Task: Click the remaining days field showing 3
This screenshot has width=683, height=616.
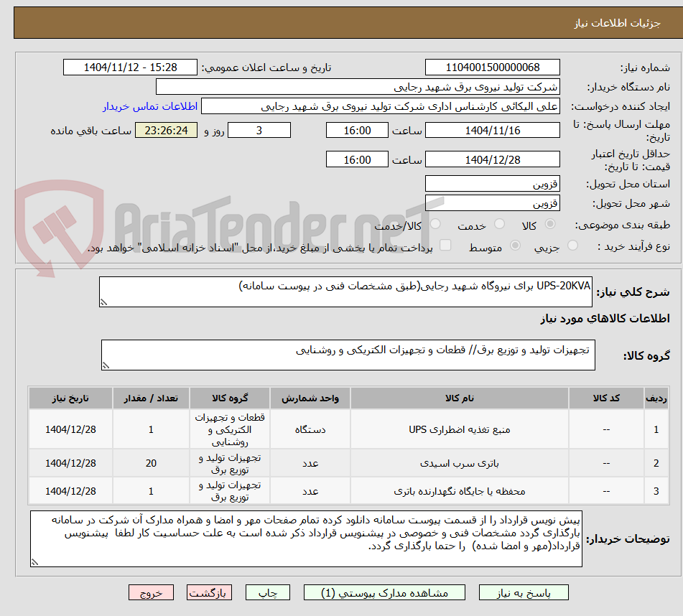Action: [x=259, y=130]
